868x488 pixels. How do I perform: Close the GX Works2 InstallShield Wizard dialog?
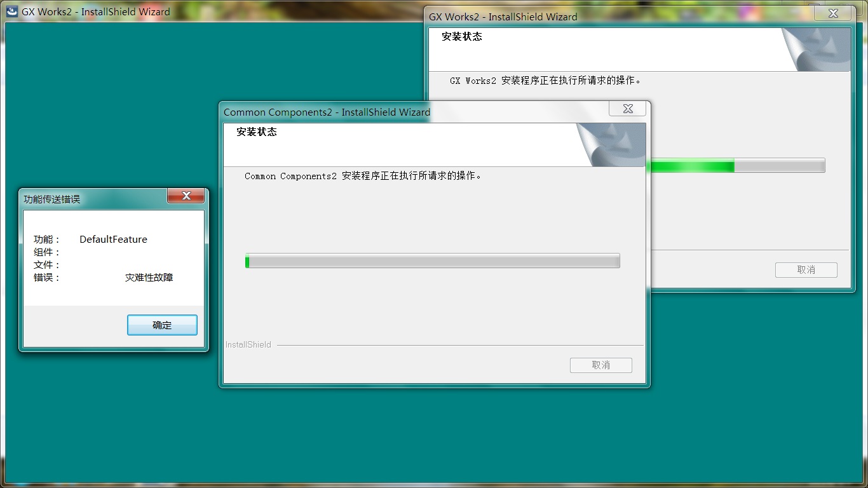tap(833, 13)
